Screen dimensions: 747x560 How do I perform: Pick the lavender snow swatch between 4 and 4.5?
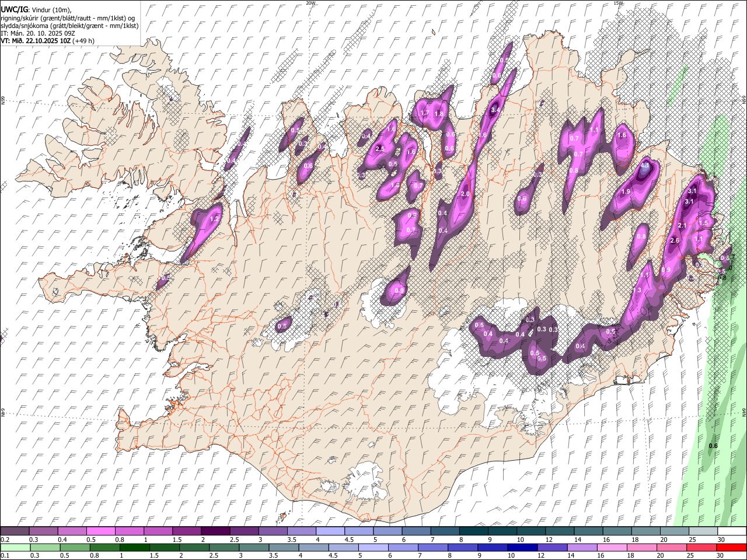tap(330, 531)
